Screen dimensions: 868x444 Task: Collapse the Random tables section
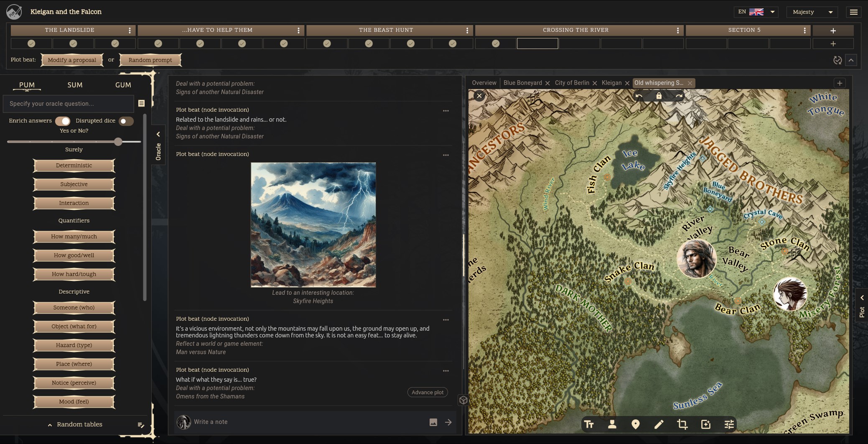[x=51, y=424]
